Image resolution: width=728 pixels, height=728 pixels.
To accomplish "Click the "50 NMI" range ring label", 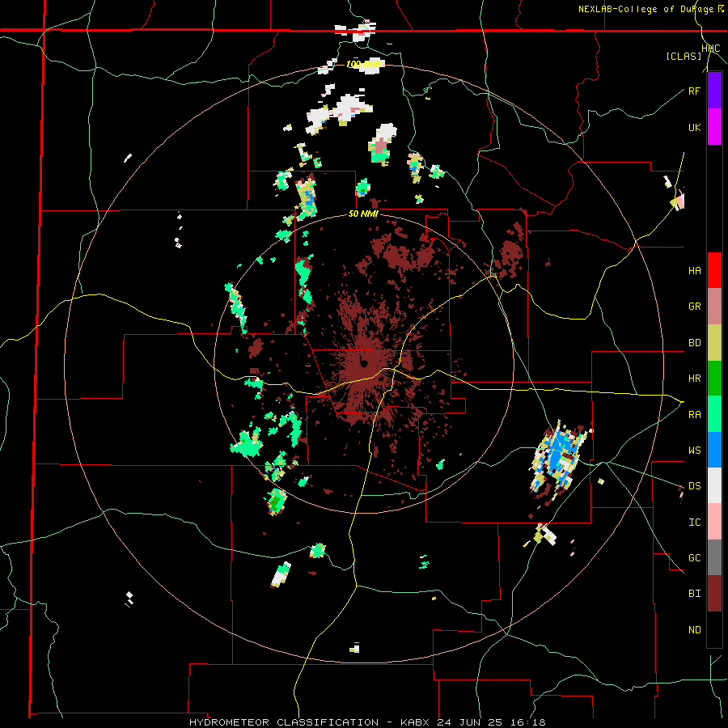I will click(363, 214).
